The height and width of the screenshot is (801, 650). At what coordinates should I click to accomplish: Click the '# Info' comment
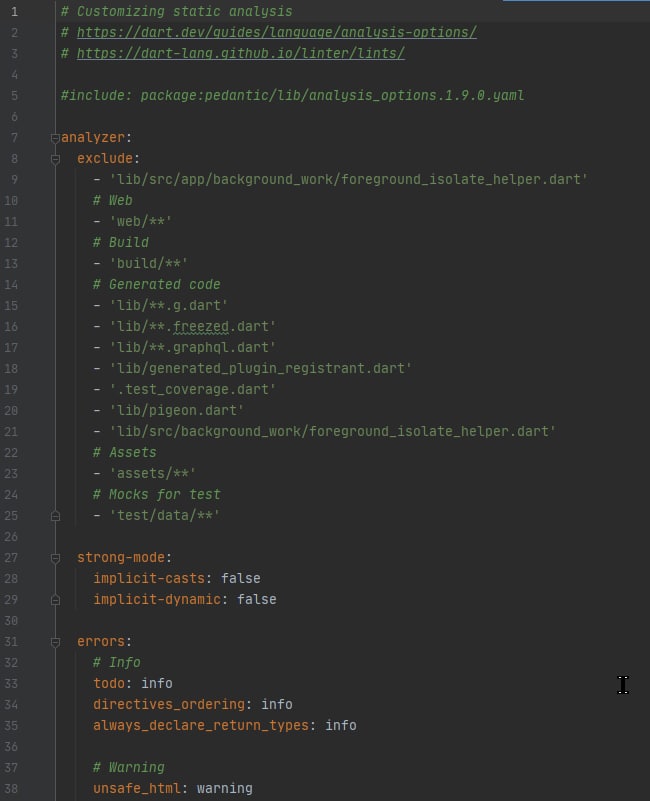pos(117,663)
